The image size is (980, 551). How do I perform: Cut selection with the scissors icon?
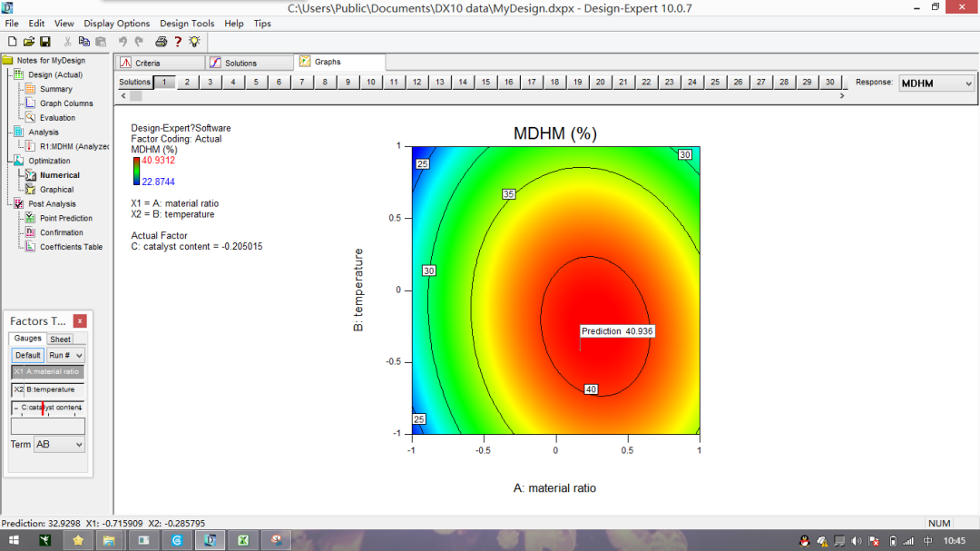(67, 42)
